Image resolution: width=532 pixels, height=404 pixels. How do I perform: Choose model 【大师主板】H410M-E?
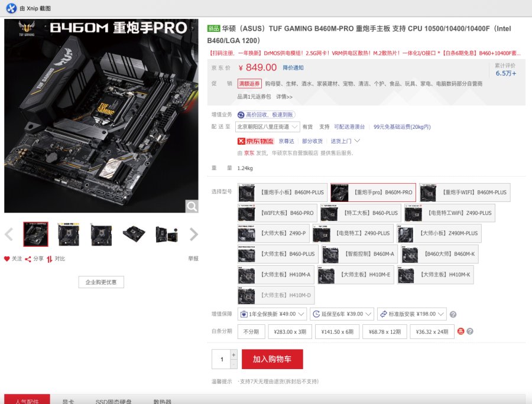tap(356, 275)
